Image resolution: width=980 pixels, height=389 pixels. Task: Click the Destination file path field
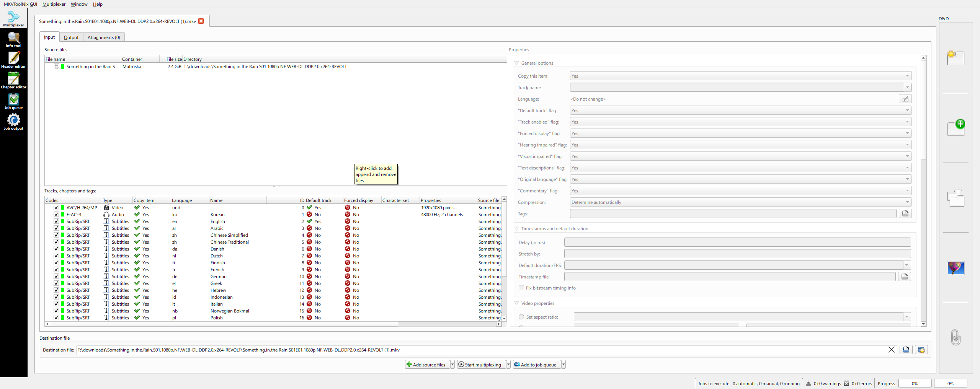point(482,350)
